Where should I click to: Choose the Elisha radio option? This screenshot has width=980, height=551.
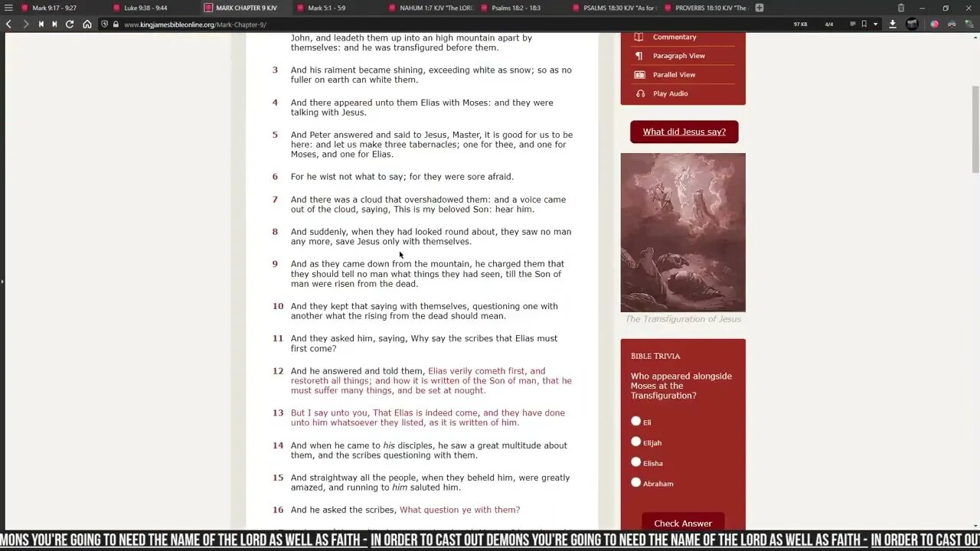[635, 462]
